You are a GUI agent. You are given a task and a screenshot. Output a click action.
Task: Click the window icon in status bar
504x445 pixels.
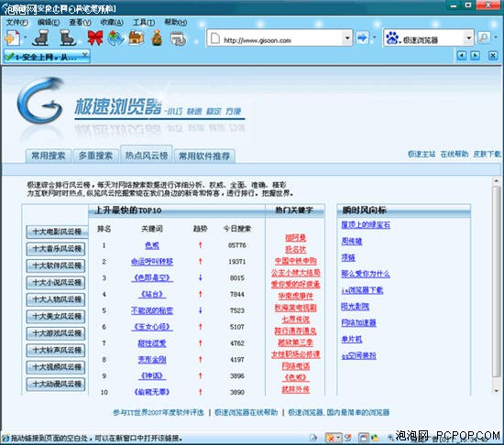tap(363, 438)
